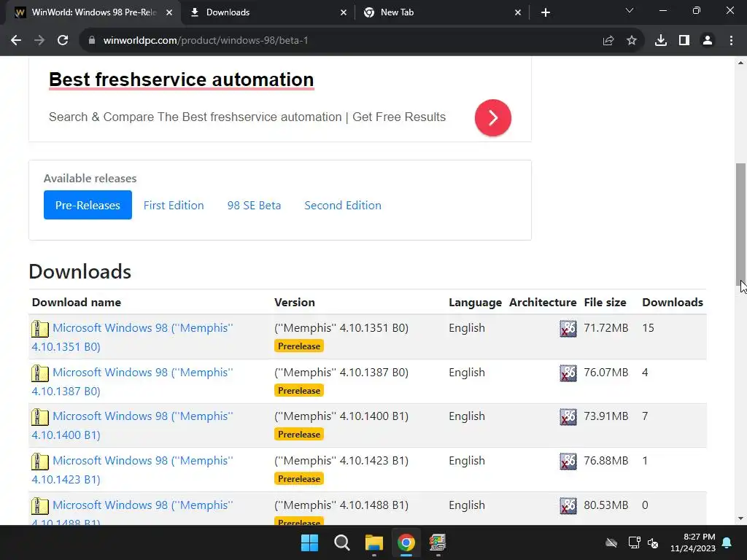Close the New Tab tab
The height and width of the screenshot is (560, 747).
pos(518,13)
